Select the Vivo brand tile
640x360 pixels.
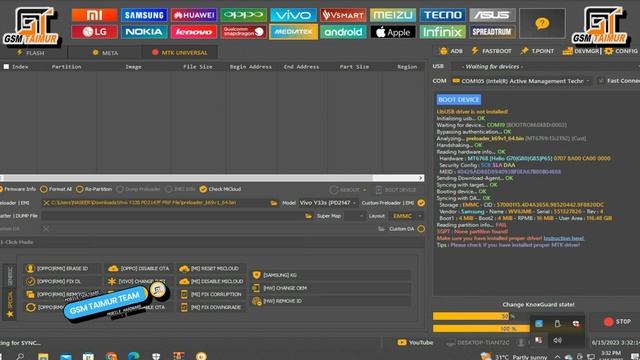293,15
